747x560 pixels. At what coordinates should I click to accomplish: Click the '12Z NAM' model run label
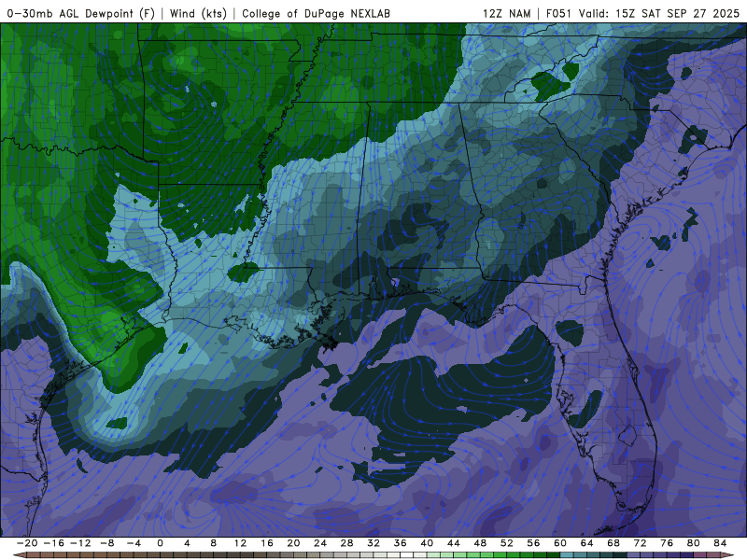click(x=507, y=13)
